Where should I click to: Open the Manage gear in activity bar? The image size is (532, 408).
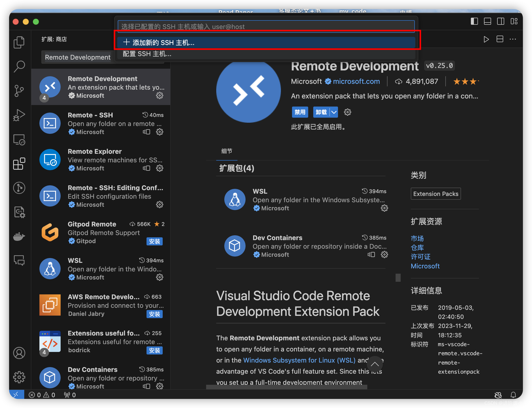[x=19, y=377]
